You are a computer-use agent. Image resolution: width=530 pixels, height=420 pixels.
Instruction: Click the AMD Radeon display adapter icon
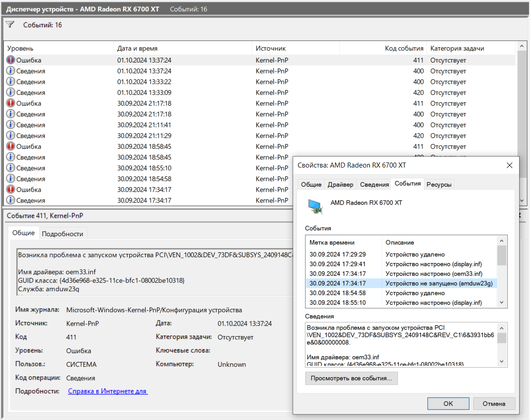click(315, 207)
